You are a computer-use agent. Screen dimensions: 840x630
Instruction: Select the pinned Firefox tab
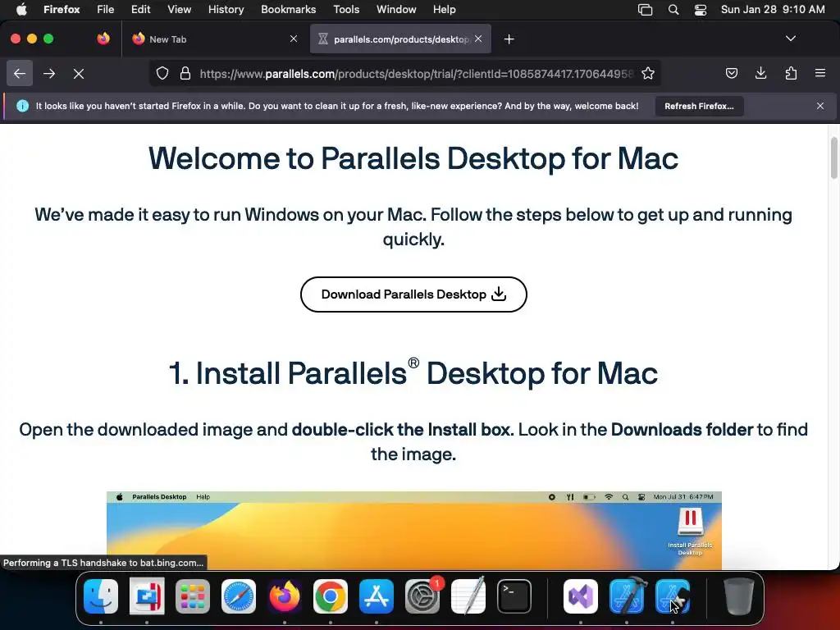point(103,39)
